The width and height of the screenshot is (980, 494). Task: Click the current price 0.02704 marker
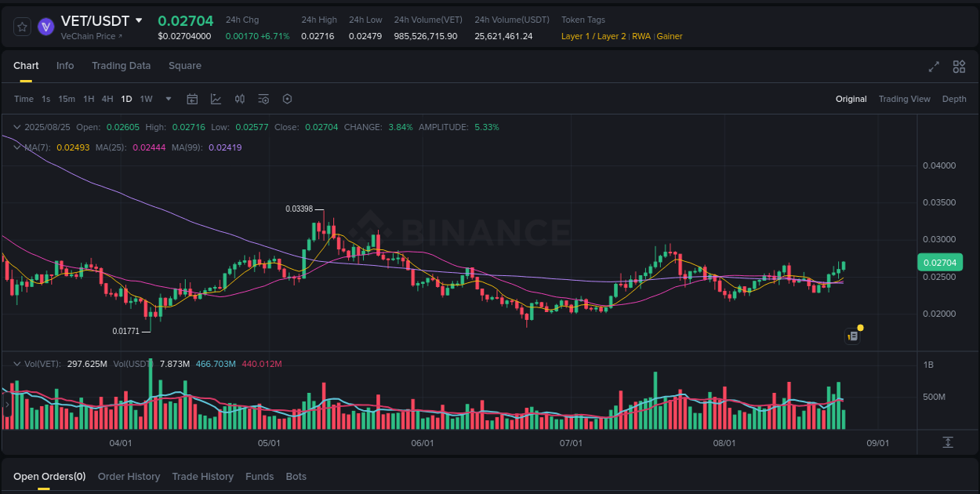point(939,262)
